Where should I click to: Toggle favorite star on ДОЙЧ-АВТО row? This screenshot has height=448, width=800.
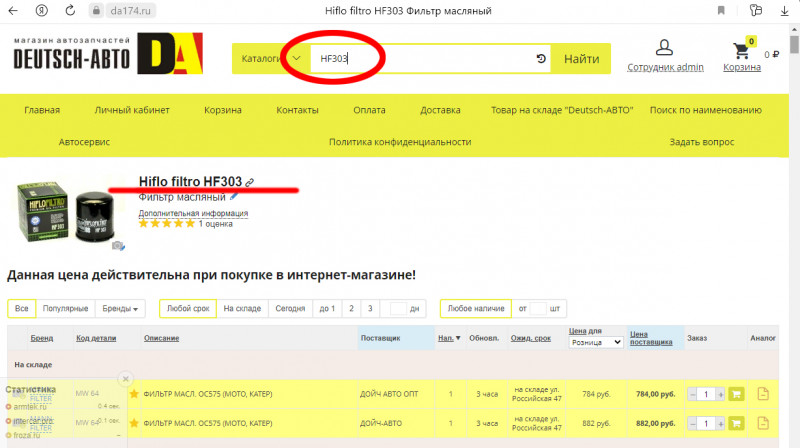(134, 423)
